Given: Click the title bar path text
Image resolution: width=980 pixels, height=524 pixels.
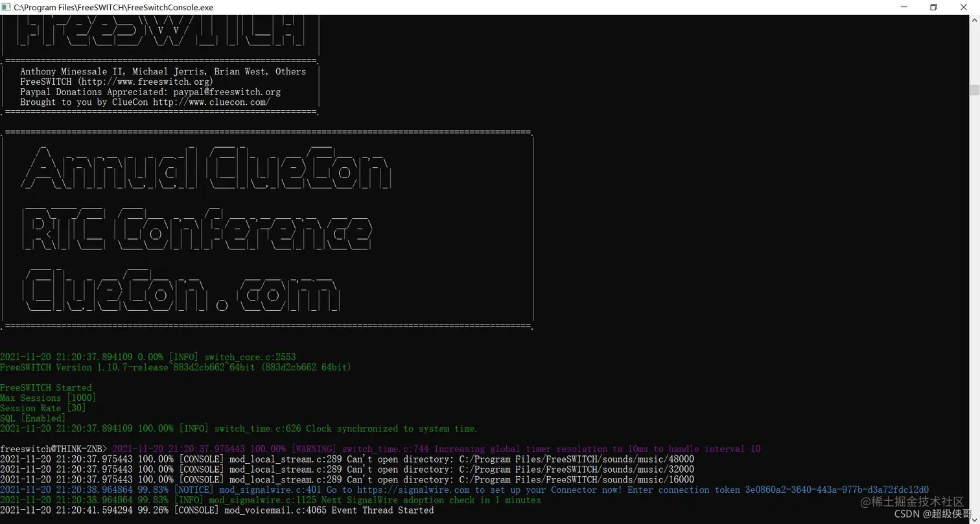Looking at the screenshot, I should [x=113, y=7].
